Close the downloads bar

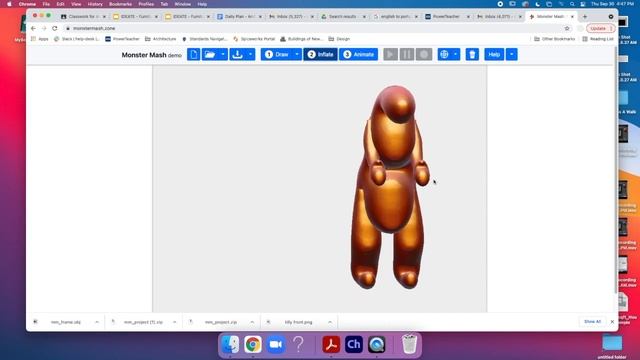612,322
